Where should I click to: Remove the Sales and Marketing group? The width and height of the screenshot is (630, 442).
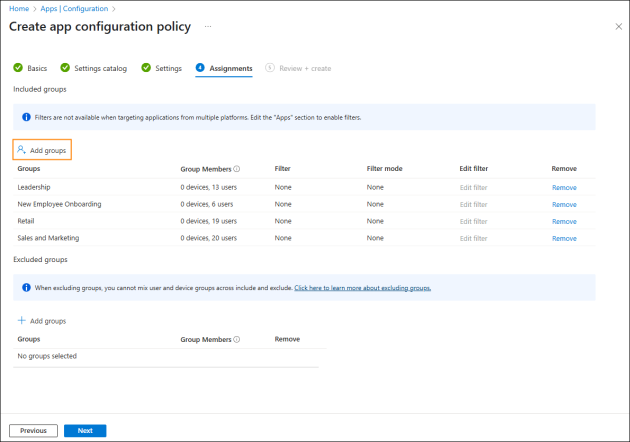click(x=564, y=238)
